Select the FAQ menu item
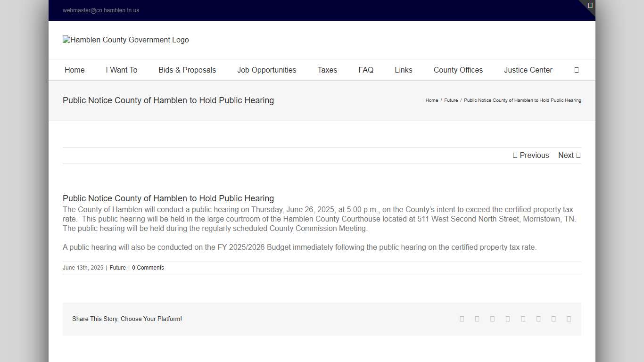 pyautogui.click(x=366, y=70)
